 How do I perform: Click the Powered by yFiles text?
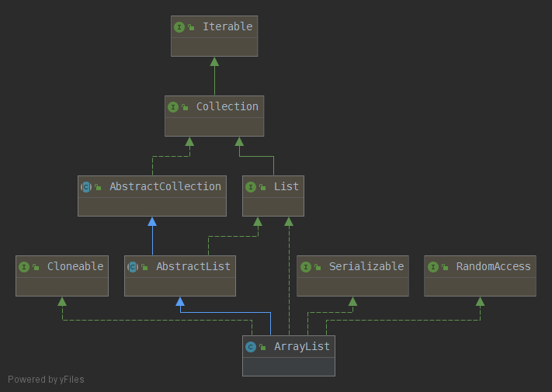click(46, 380)
